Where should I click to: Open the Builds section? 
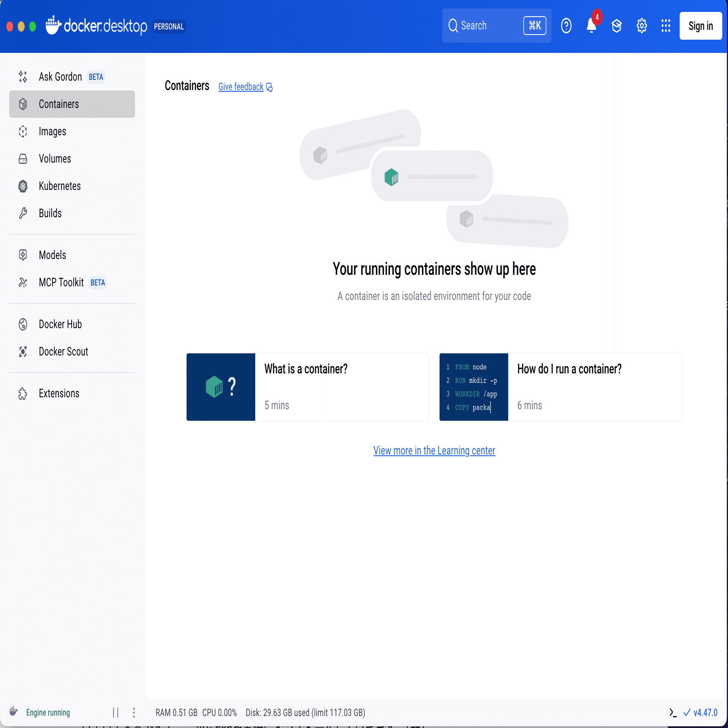click(x=72, y=213)
